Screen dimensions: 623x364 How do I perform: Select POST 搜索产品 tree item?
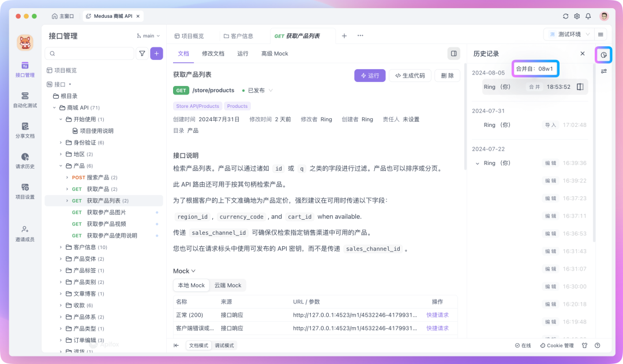pos(95,178)
